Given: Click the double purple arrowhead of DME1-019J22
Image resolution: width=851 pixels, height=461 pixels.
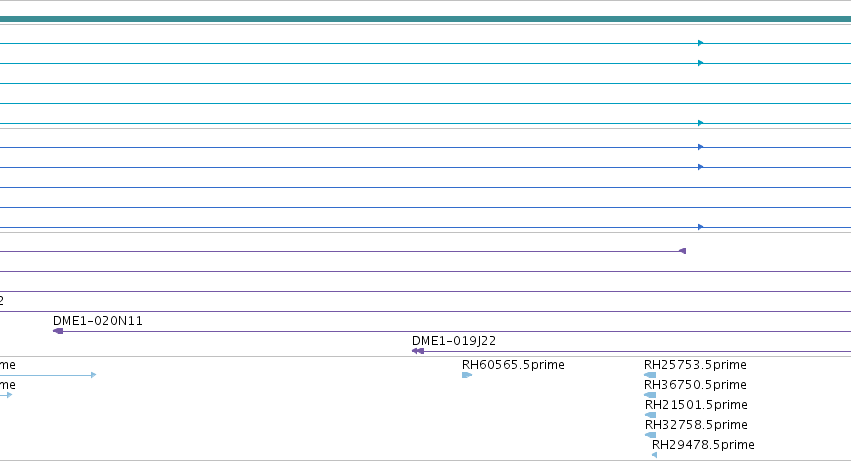Looking at the screenshot, I should point(418,351).
